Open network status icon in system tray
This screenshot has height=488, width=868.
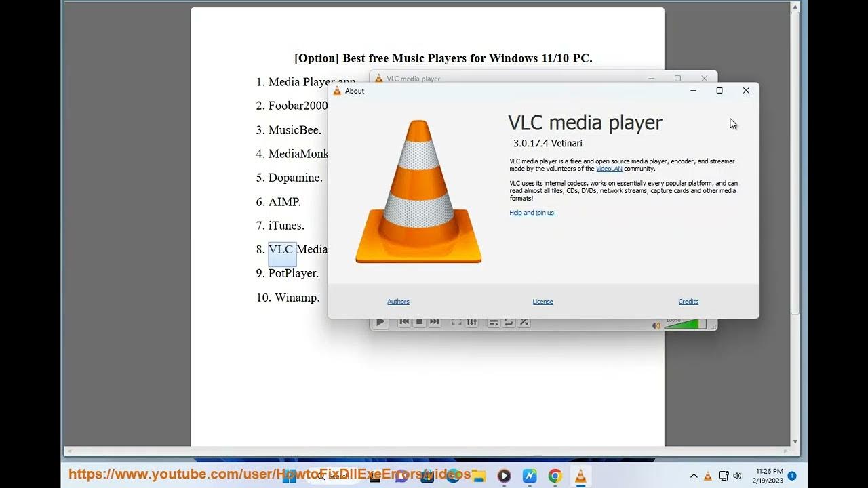(x=724, y=476)
